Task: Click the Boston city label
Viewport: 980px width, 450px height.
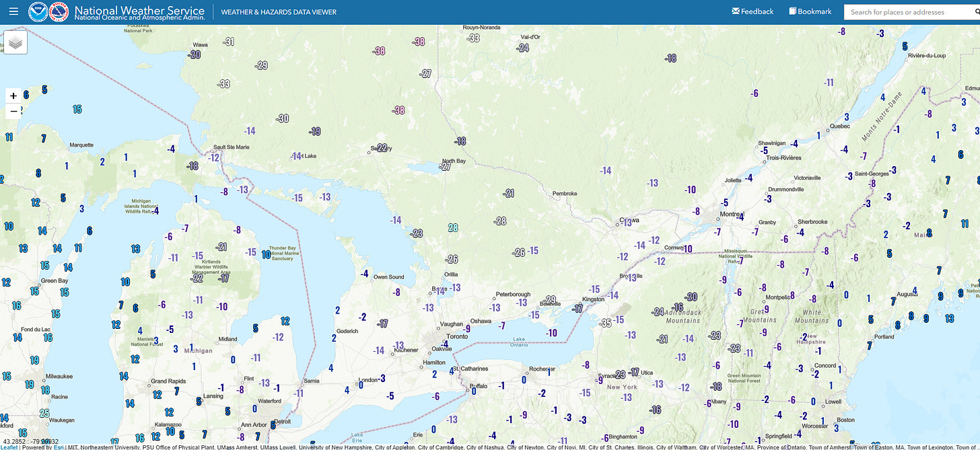Action: (846, 420)
